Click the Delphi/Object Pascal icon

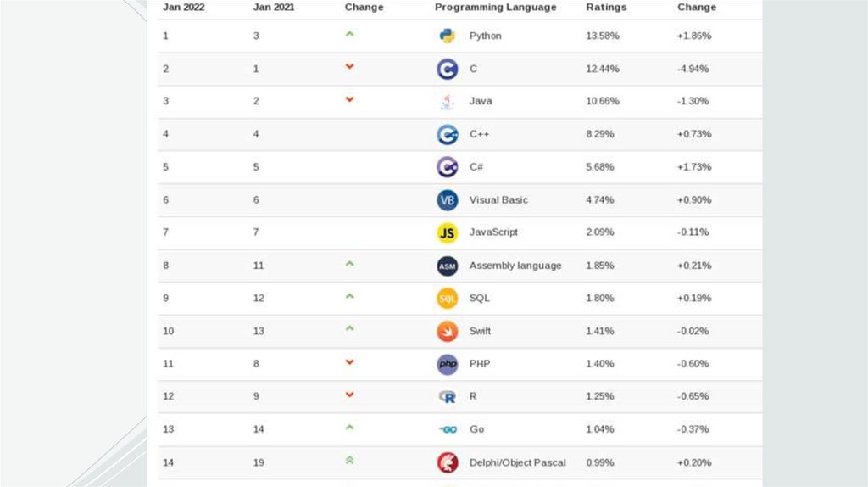click(x=447, y=462)
